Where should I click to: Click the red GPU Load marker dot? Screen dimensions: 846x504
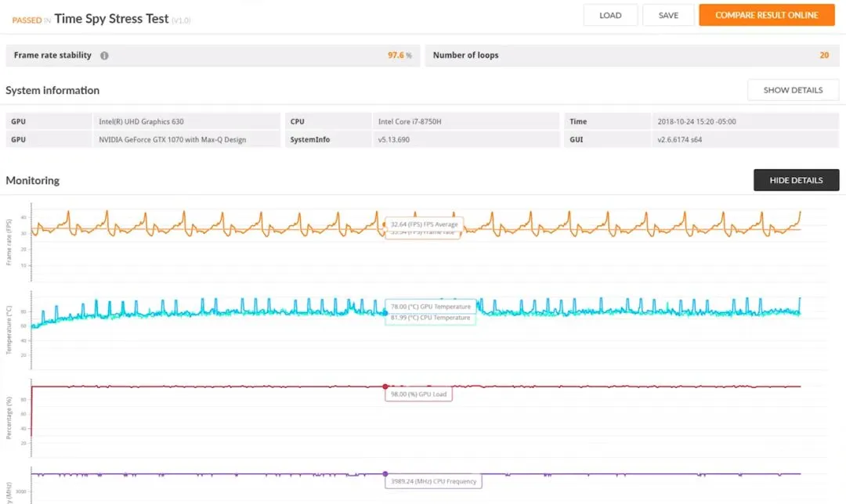[x=385, y=387]
